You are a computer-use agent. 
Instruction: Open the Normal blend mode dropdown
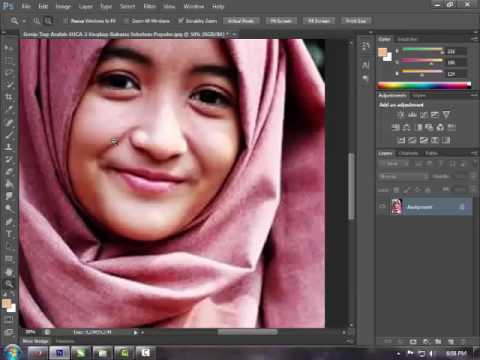coord(403,176)
